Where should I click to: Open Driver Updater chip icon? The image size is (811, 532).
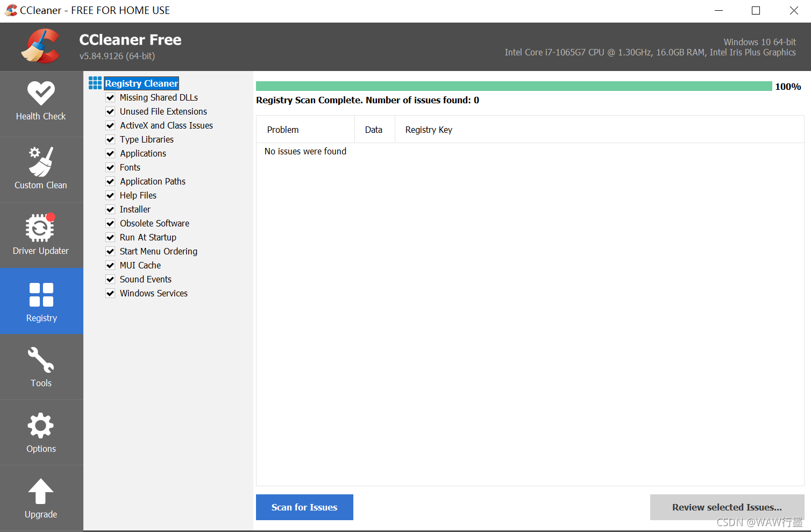[x=40, y=228]
